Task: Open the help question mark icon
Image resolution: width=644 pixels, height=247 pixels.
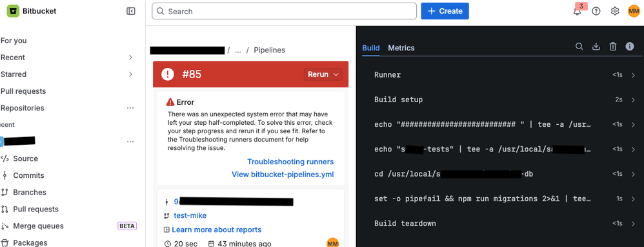Action: click(x=596, y=11)
